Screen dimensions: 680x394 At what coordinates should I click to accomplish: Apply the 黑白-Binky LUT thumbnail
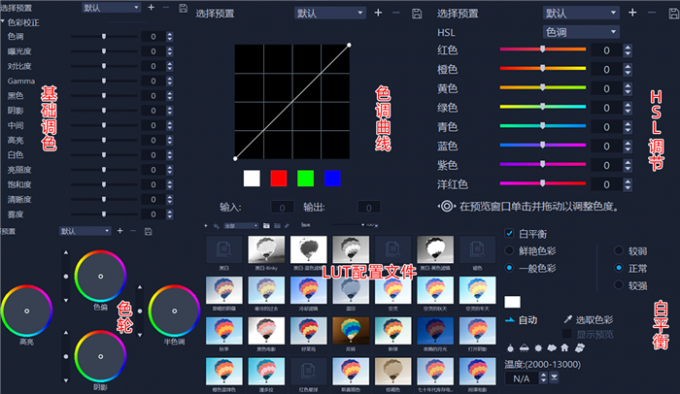pos(266,250)
